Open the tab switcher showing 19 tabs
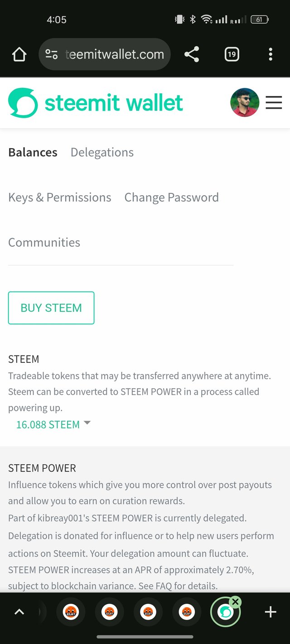The width and height of the screenshot is (290, 644). (232, 55)
